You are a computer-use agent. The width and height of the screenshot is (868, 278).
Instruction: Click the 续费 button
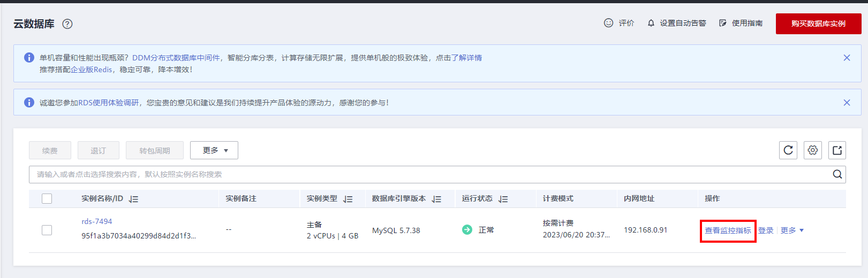(x=50, y=151)
